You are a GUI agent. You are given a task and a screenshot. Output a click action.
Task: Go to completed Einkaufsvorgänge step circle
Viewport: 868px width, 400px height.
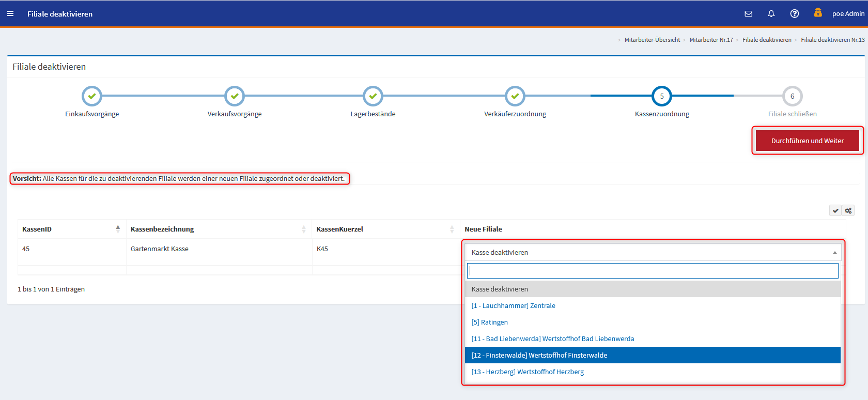(92, 96)
